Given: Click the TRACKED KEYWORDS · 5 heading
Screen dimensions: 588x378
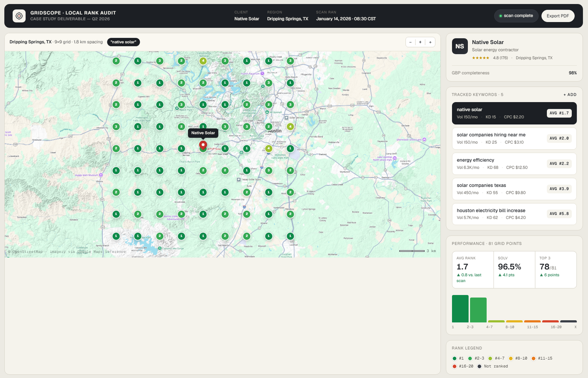Looking at the screenshot, I should tap(477, 95).
